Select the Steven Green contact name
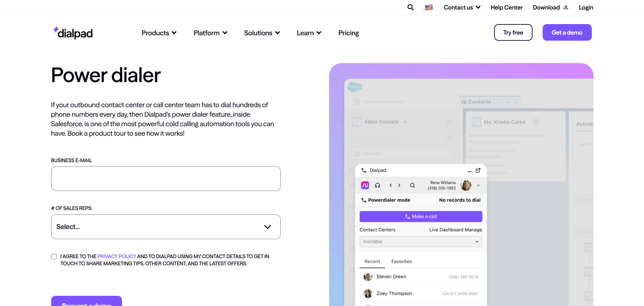Image resolution: width=644 pixels, height=306 pixels. coord(391,277)
